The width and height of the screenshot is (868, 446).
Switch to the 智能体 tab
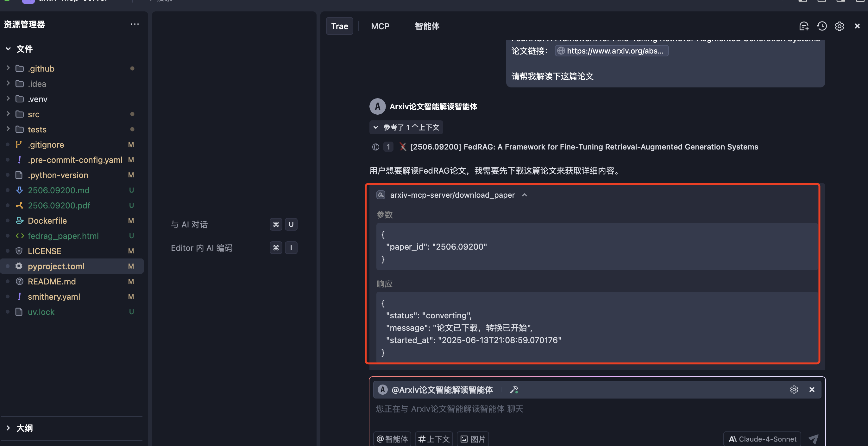point(427,26)
